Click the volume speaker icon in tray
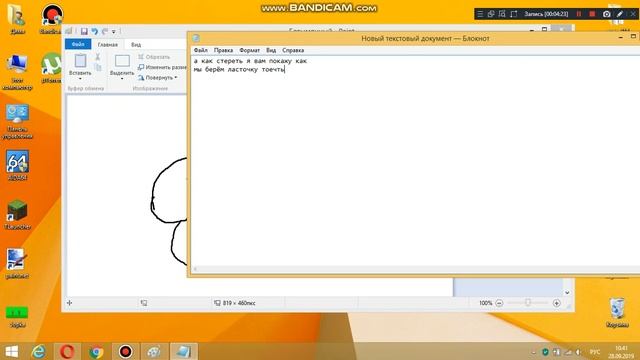 point(578,352)
